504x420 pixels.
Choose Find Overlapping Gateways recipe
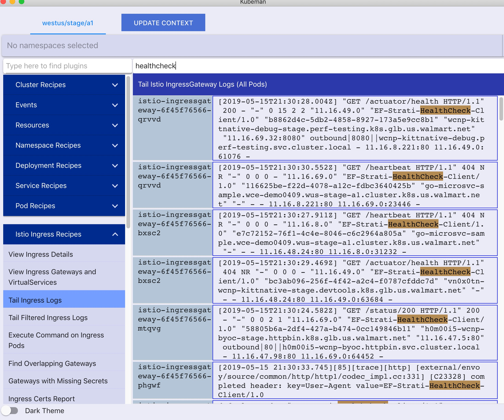click(52, 363)
